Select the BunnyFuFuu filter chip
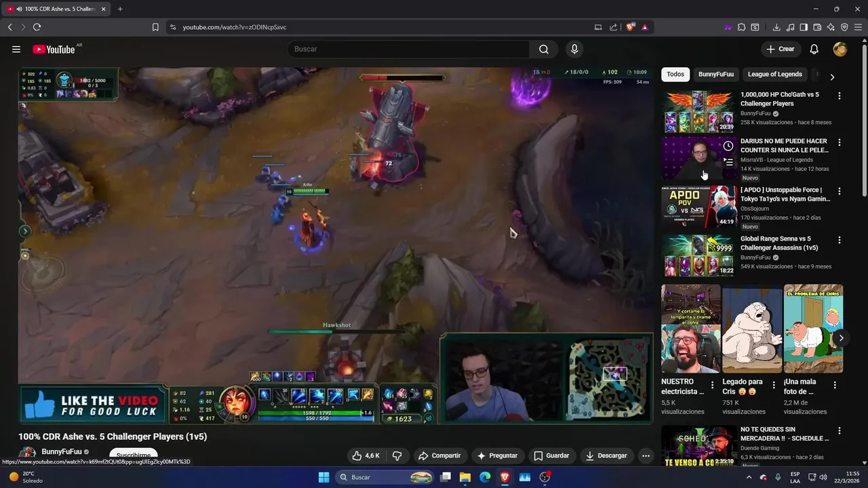This screenshot has height=488, width=868. pos(716,74)
